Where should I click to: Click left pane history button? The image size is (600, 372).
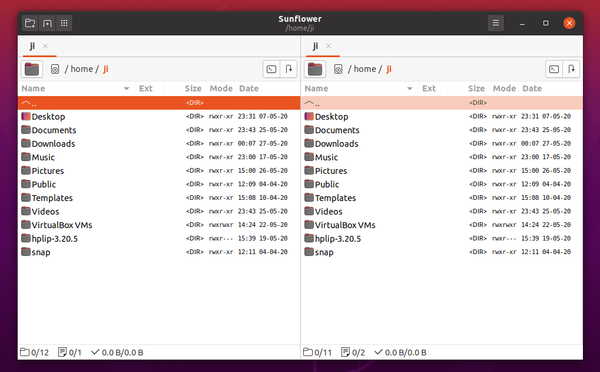tap(289, 69)
